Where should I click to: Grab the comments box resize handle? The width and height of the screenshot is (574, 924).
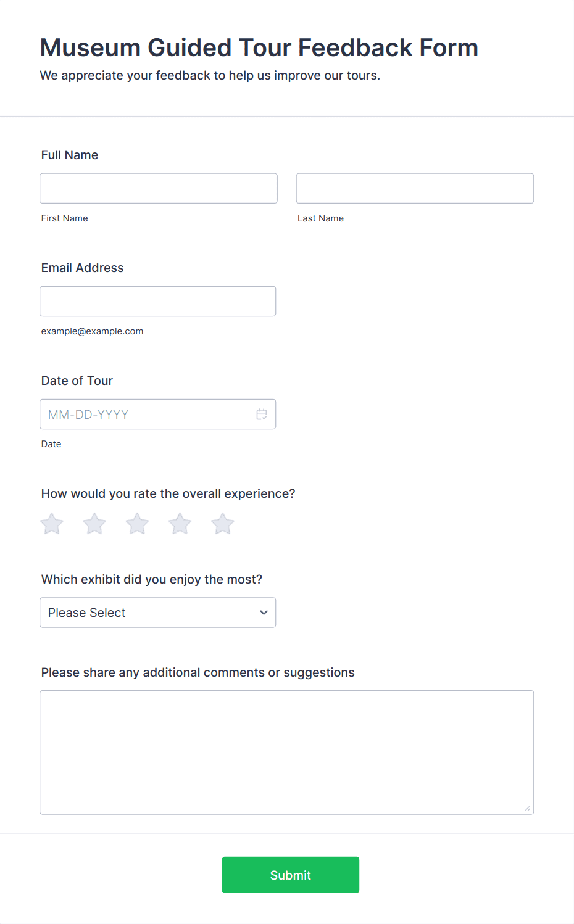tap(528, 808)
